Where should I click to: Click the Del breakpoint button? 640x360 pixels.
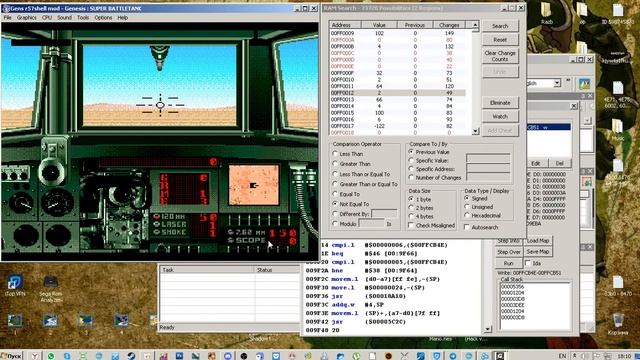tap(559, 163)
